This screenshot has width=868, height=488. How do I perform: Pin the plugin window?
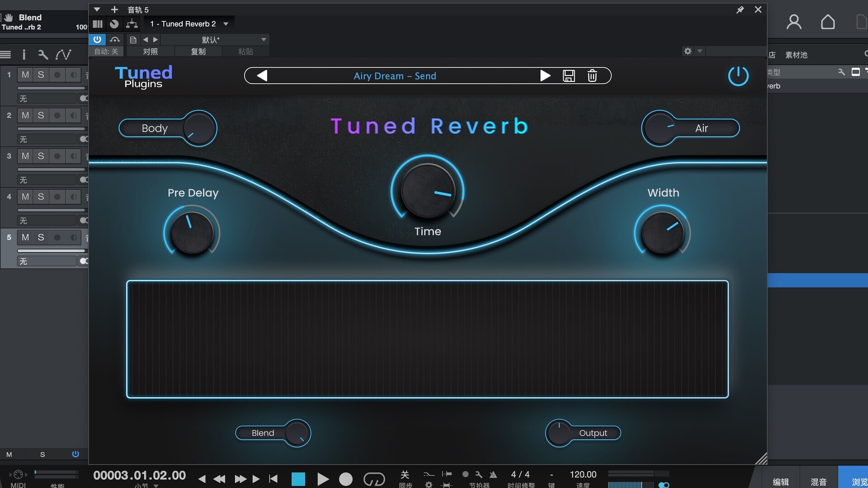pyautogui.click(x=740, y=9)
